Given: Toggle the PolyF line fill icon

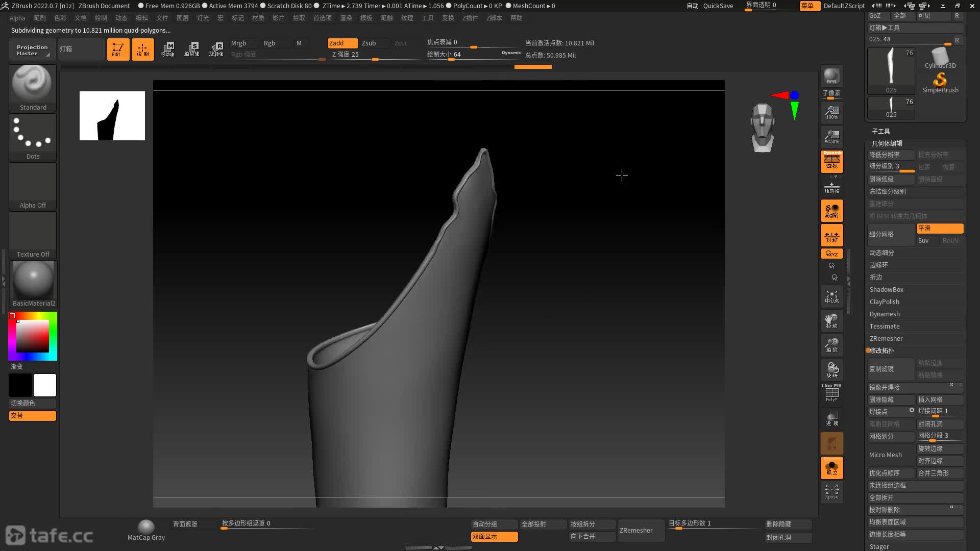Looking at the screenshot, I should click(831, 393).
